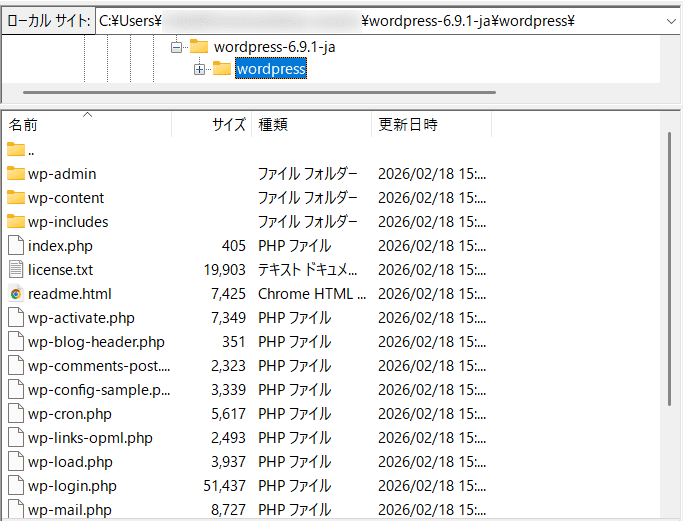Select the wp-comments-post... file name
Screen dimensions: 683x521
tap(99, 366)
